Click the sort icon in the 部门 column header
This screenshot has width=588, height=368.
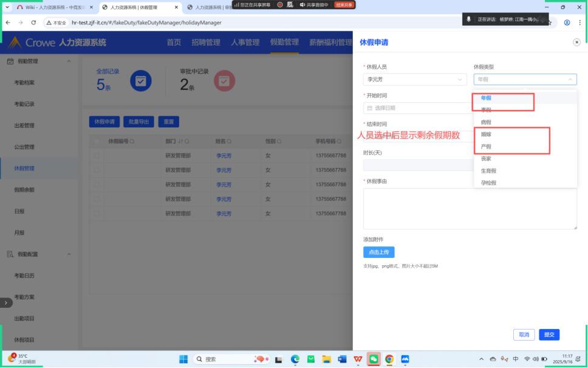(180, 142)
